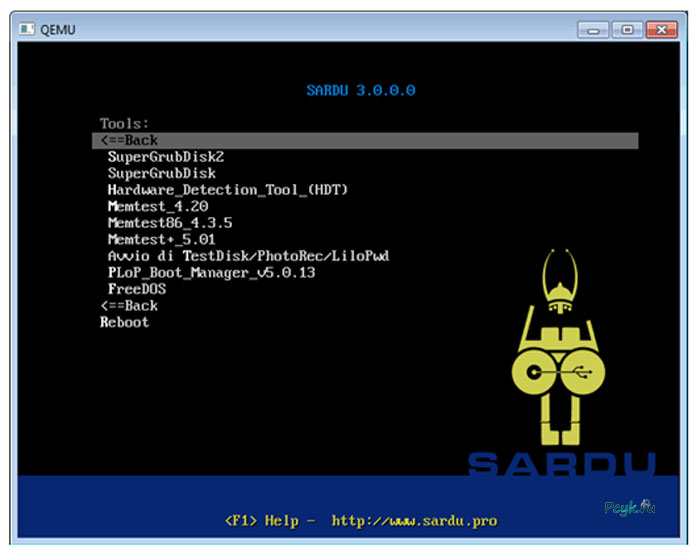This screenshot has width=700, height=554.
Task: Select the highlighted <==Back entry at top
Action: (365, 141)
